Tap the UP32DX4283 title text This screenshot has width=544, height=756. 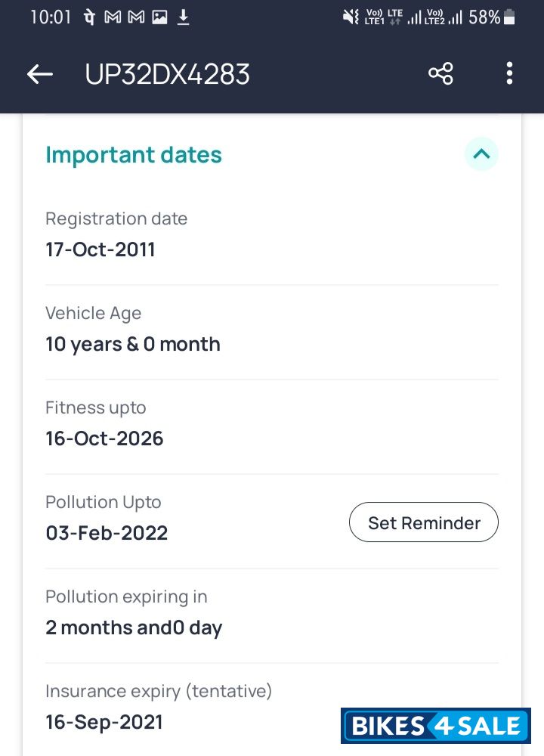167,74
